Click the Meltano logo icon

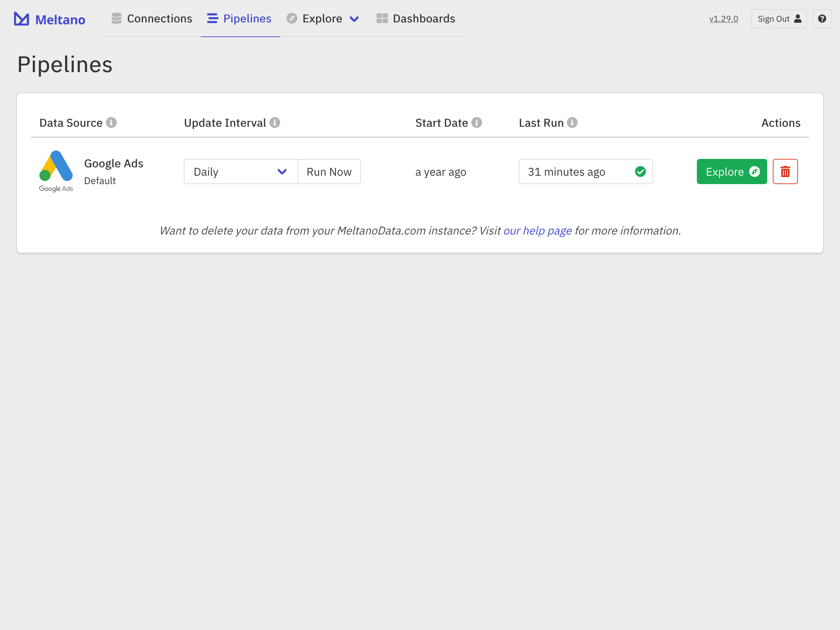[22, 19]
